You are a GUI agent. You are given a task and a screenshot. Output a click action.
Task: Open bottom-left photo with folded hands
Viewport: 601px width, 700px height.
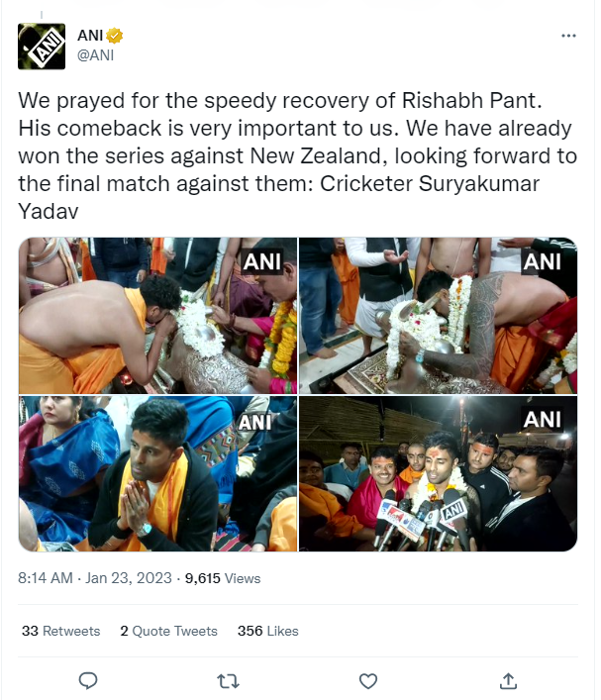pyautogui.click(x=157, y=473)
